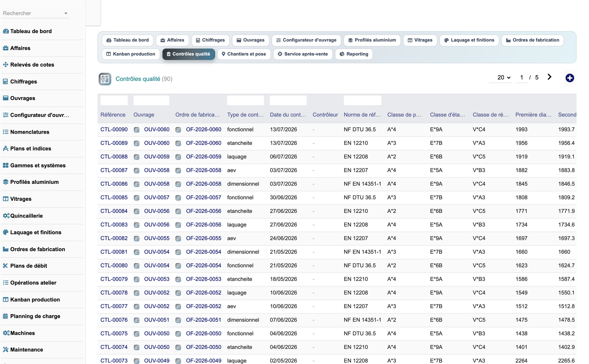
Task: Add a new contrôle qualité with plus icon
Action: (x=570, y=78)
